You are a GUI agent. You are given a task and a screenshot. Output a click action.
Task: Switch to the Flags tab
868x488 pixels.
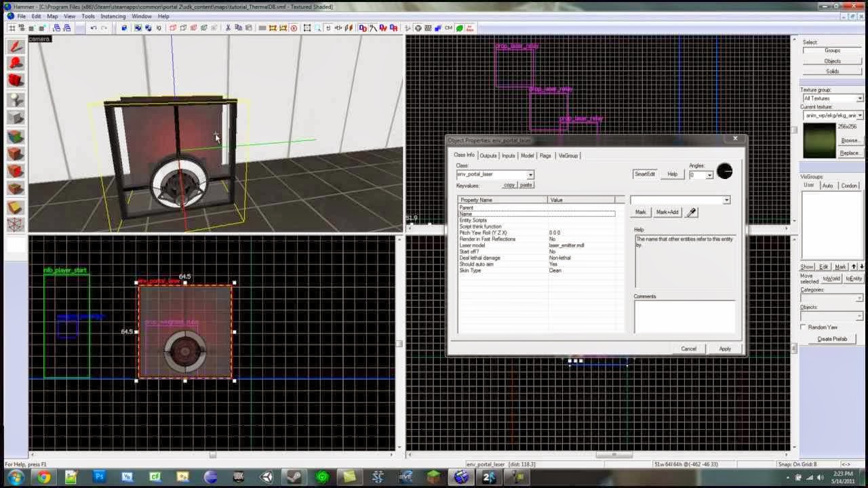pos(545,156)
